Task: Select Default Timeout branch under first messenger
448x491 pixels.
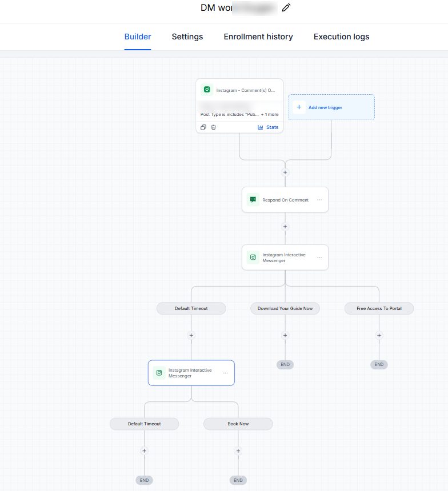Action: (191, 308)
